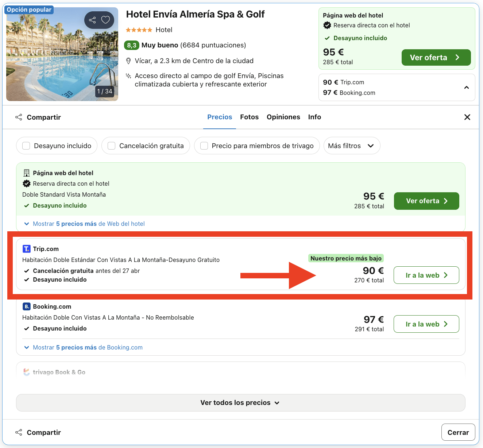The height and width of the screenshot is (448, 483).
Task: Open the hotel pool photo thumbnail
Action: pyautogui.click(x=62, y=54)
